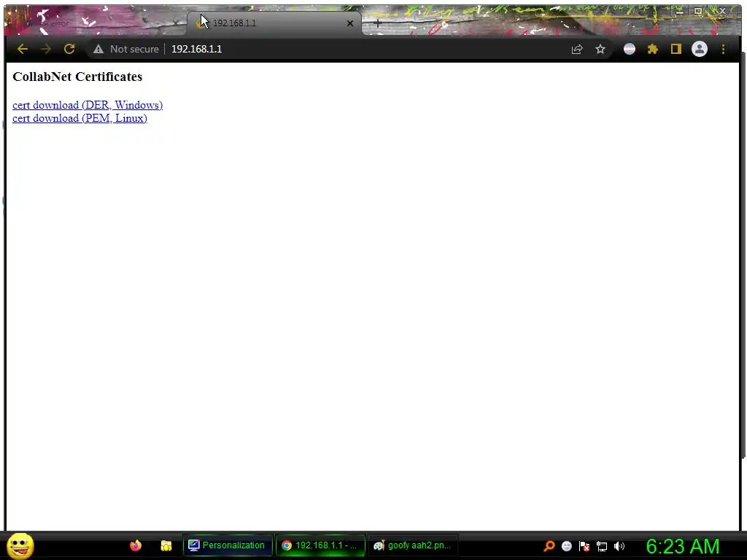This screenshot has width=747, height=560.
Task: Open the file explorer taskbar icon
Action: [x=166, y=545]
